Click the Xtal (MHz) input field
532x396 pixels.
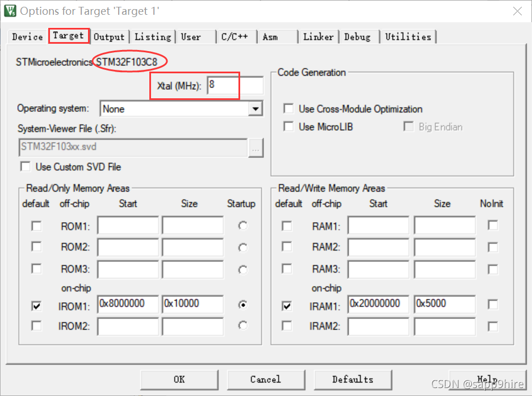pyautogui.click(x=235, y=85)
